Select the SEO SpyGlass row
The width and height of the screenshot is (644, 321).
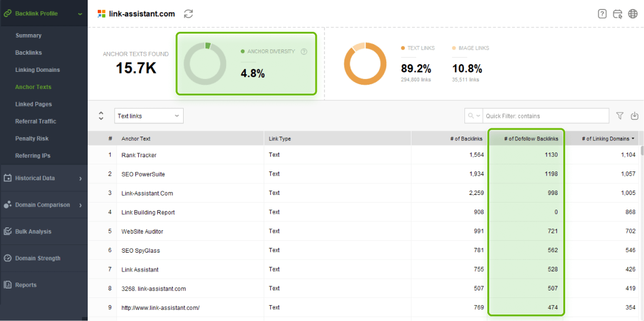pos(363,250)
